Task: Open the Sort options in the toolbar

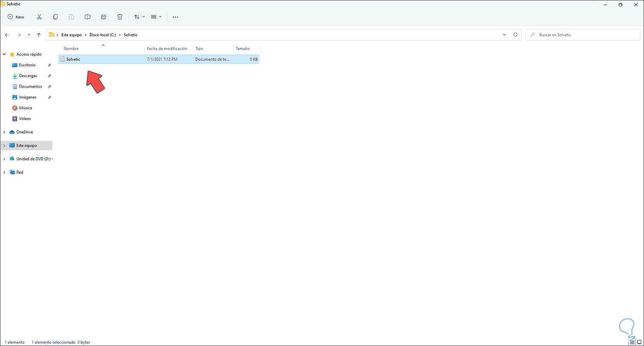Action: 139,17
